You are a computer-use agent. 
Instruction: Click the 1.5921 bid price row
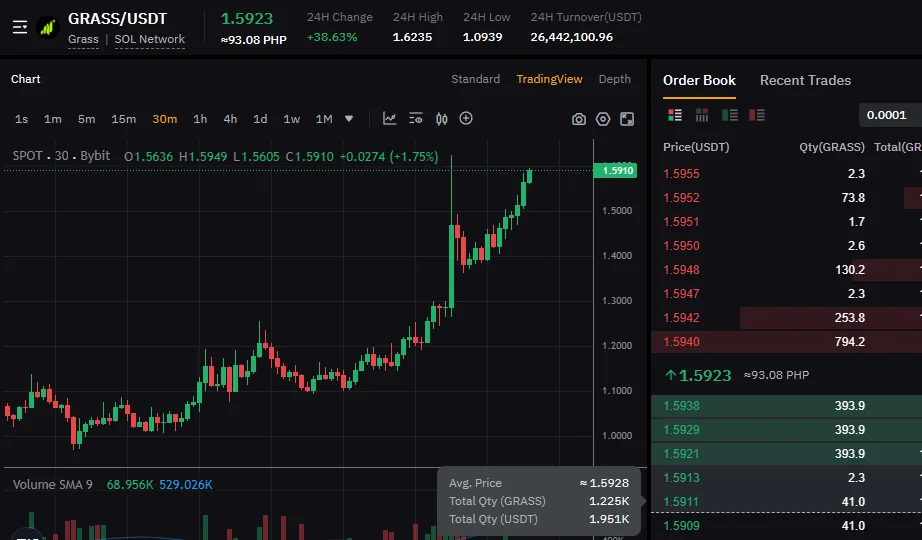click(786, 454)
